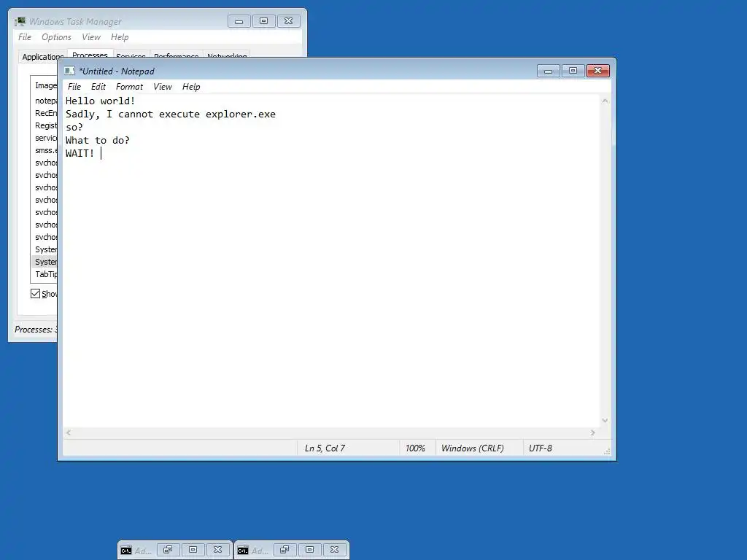Select the Regist process row in Task Manager
Screen dimensions: 747x560
point(44,125)
